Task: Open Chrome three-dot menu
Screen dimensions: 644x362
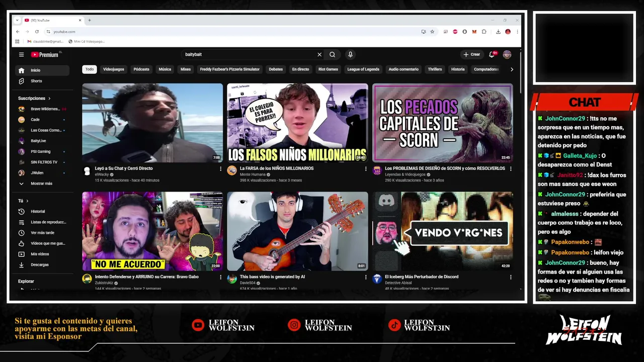Action: tap(517, 32)
